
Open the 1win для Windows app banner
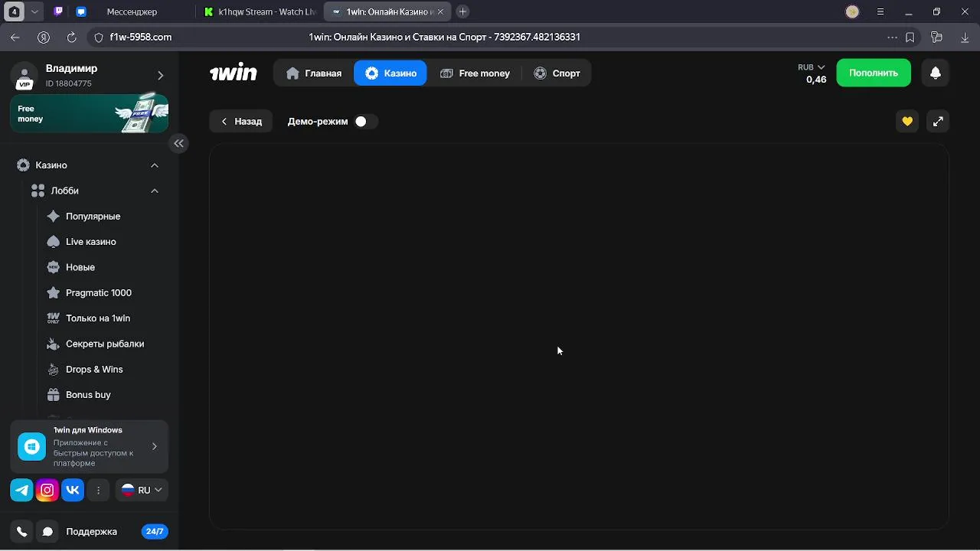[x=89, y=446]
